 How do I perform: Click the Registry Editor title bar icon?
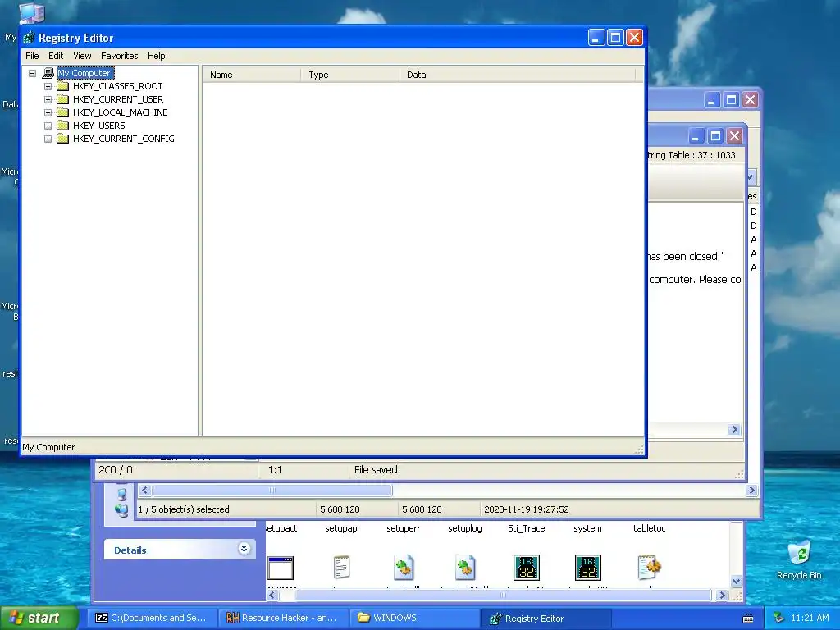point(29,38)
